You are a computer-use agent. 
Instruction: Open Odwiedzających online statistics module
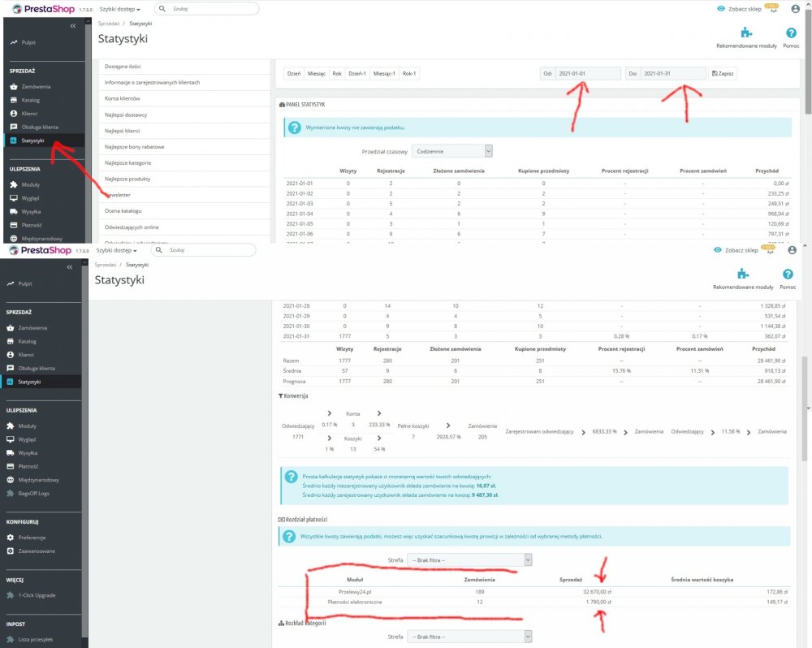(x=184, y=227)
